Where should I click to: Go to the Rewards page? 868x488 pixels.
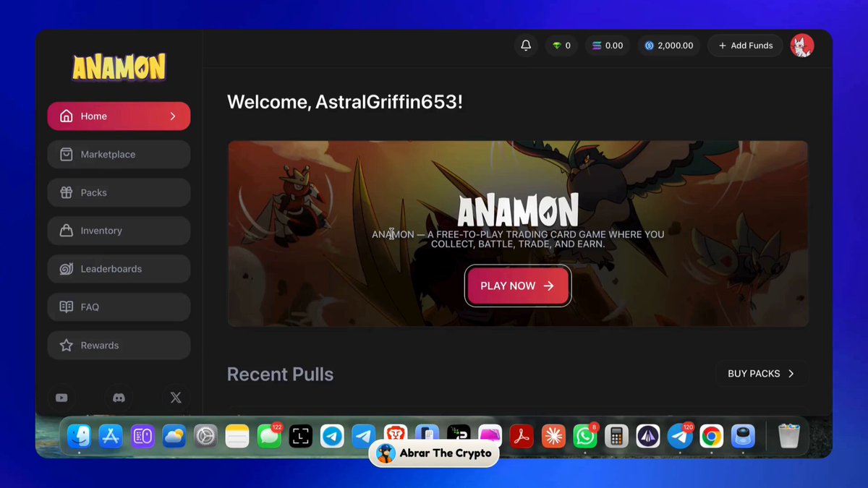[x=119, y=346]
